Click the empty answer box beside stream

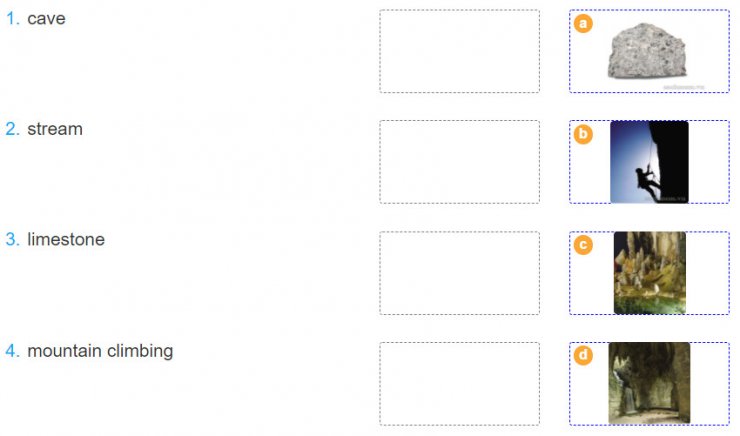[459, 162]
